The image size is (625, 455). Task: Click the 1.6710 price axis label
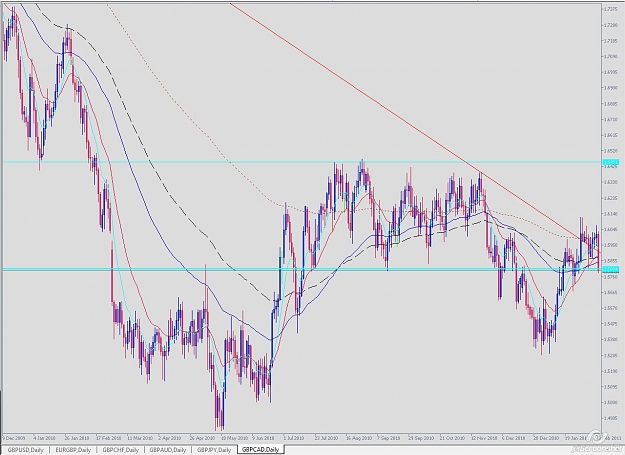[610, 119]
